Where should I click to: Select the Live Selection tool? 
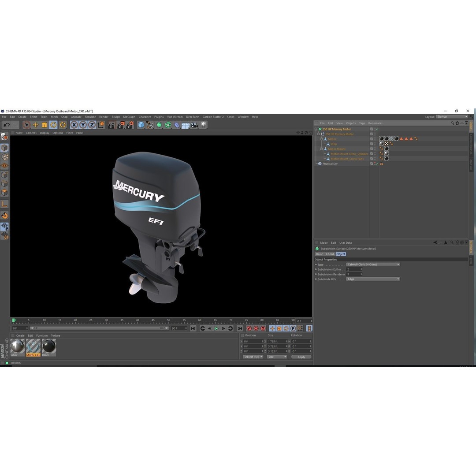point(26,125)
